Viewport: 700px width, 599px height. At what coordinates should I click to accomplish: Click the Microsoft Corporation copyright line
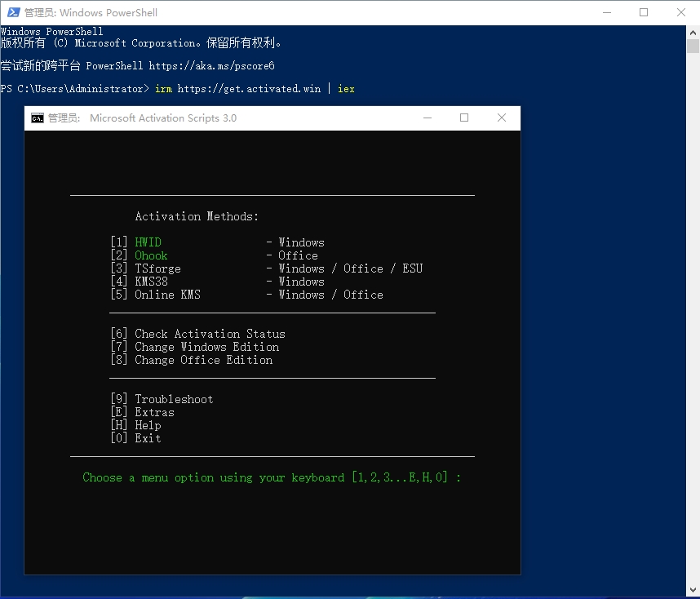click(x=140, y=43)
